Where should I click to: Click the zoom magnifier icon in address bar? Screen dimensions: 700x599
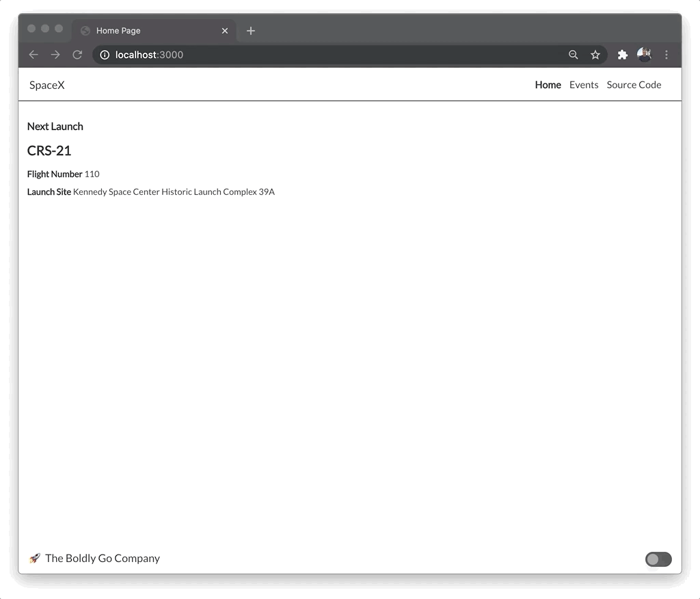pyautogui.click(x=574, y=55)
